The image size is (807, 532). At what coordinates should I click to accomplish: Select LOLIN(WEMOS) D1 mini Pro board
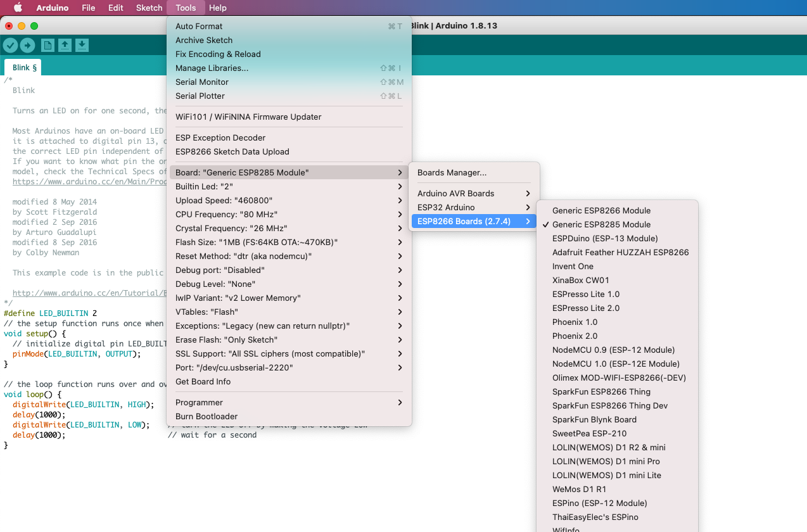click(x=617, y=461)
